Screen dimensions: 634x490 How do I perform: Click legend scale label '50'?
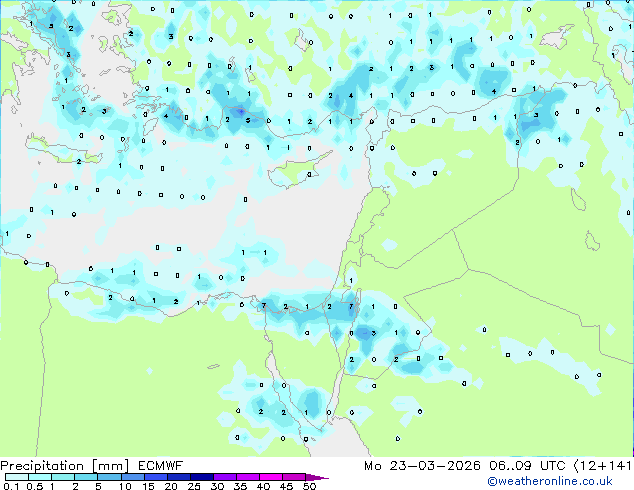click(309, 486)
